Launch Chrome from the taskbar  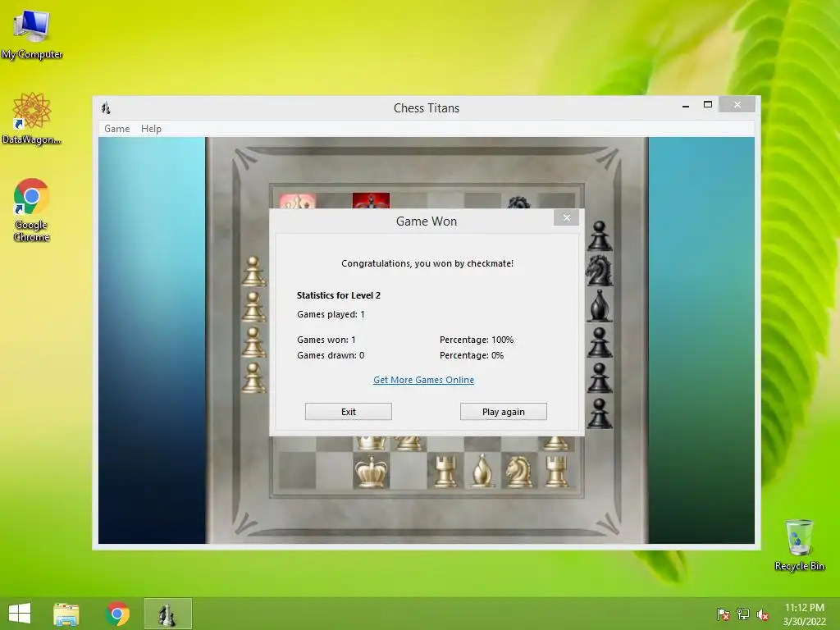117,614
